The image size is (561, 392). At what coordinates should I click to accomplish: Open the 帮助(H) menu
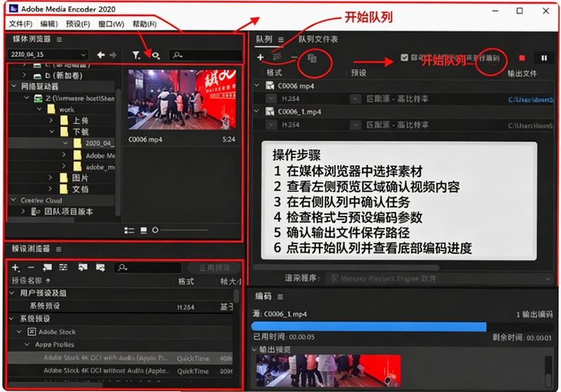144,24
